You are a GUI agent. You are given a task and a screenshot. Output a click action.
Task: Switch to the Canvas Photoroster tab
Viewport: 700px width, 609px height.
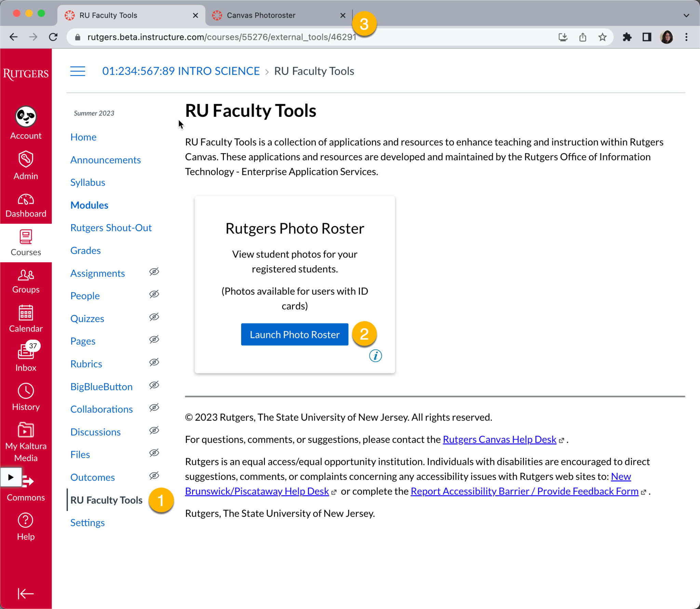tap(261, 15)
